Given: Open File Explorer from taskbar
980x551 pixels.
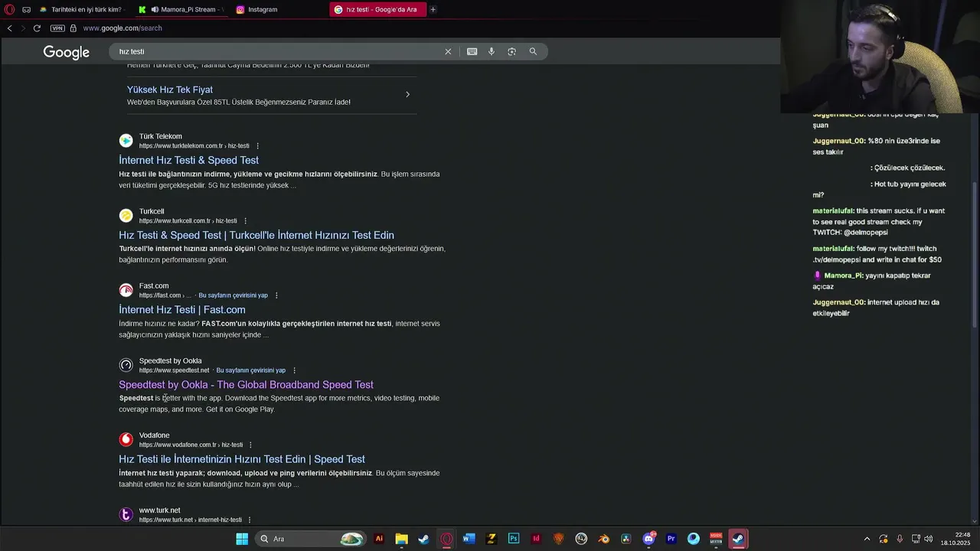Looking at the screenshot, I should (401, 539).
